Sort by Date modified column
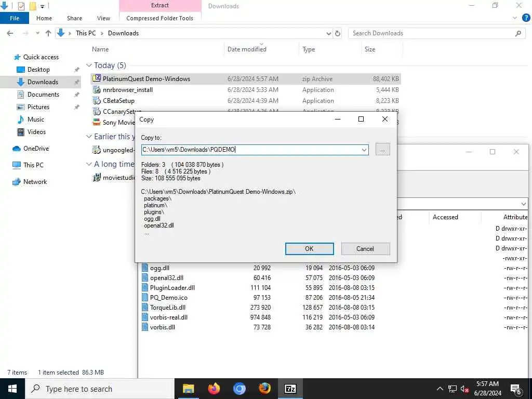The image size is (532, 399). coord(247,49)
